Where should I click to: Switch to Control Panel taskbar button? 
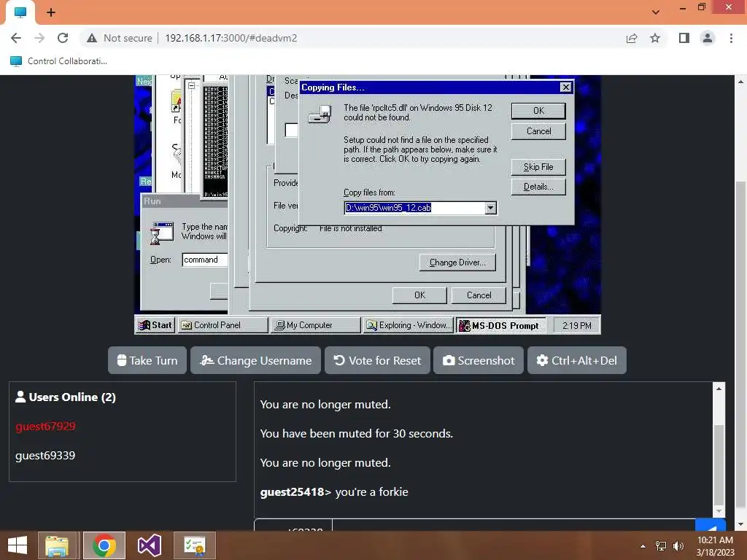pos(222,325)
